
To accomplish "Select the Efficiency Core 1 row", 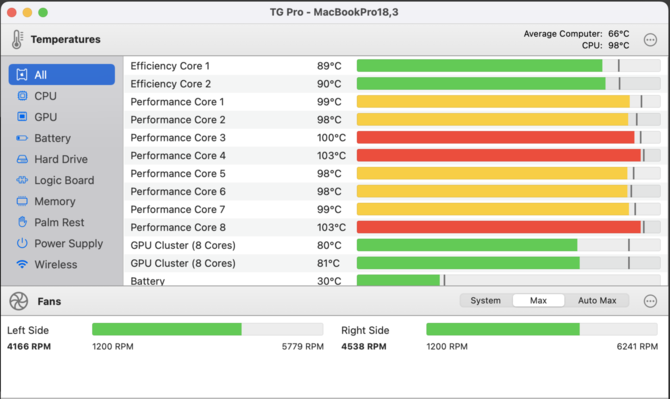I will 395,66.
